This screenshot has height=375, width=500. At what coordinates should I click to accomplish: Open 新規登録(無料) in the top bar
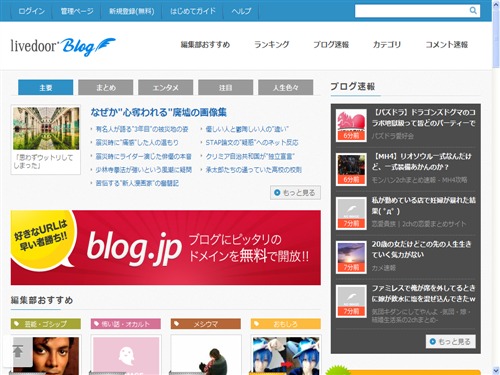click(132, 11)
